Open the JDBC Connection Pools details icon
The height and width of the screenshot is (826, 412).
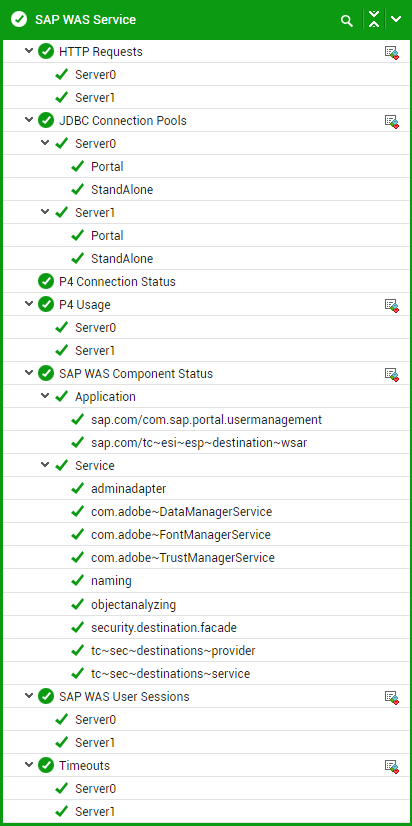click(391, 121)
